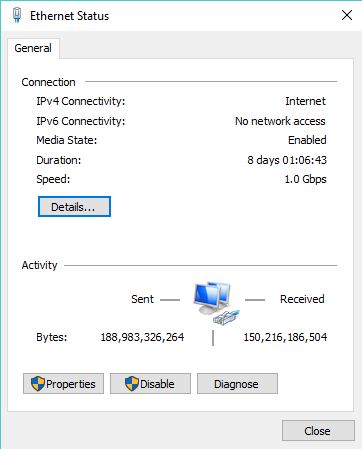This screenshot has height=449, width=362.
Task: Open the Details... dialog
Action: click(74, 207)
